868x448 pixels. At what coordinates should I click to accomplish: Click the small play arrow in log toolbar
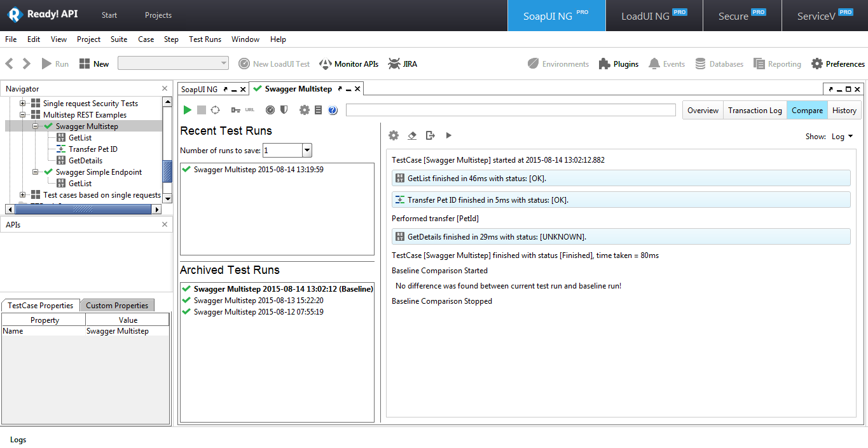448,135
